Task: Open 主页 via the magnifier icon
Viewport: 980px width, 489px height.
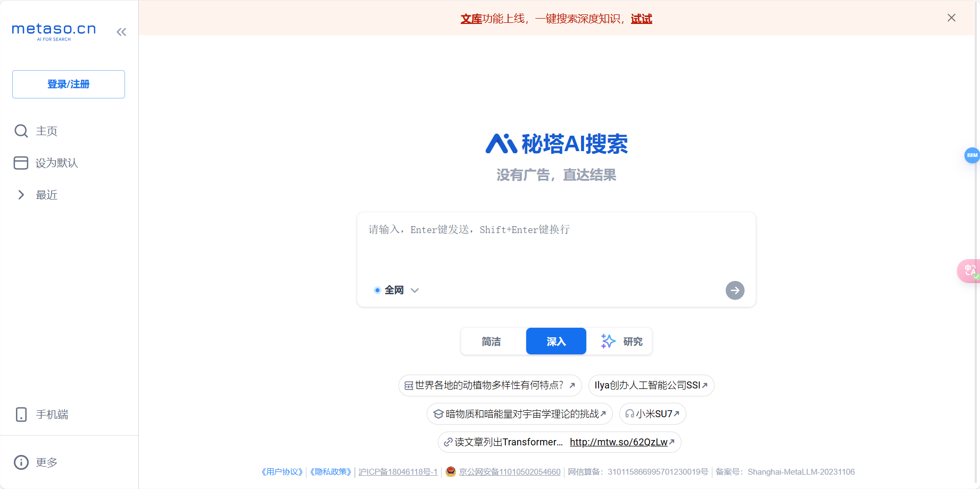Action: tap(21, 131)
